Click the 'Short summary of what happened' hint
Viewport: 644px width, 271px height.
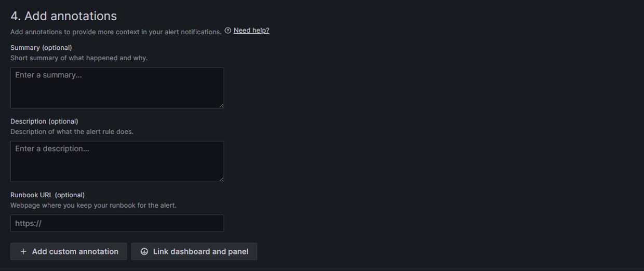[79, 58]
